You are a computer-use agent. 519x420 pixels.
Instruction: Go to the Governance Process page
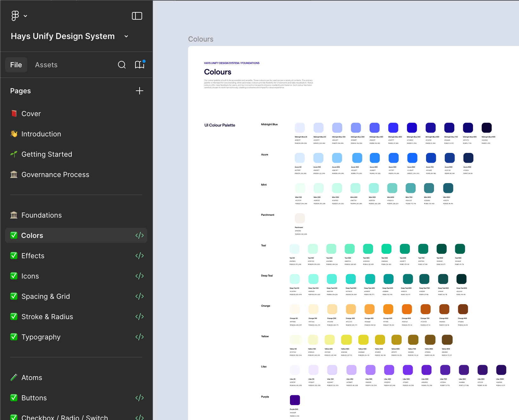(x=55, y=175)
